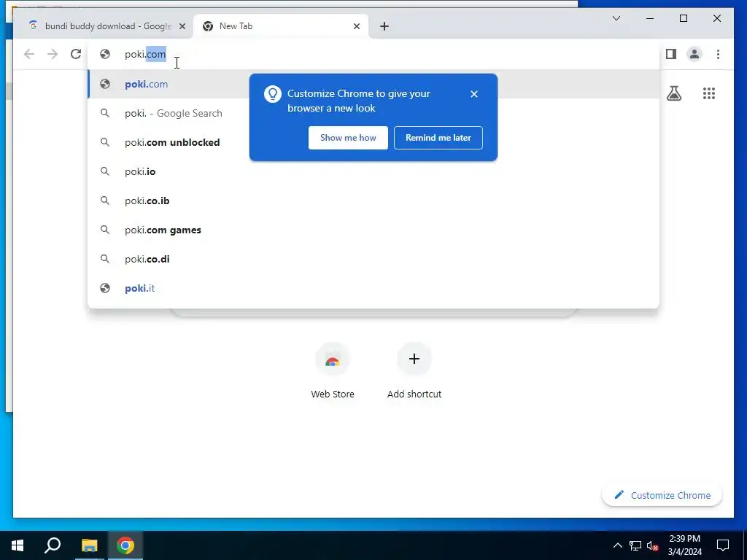Reload the page with the refresh icon
This screenshot has width=747, height=560.
click(76, 54)
